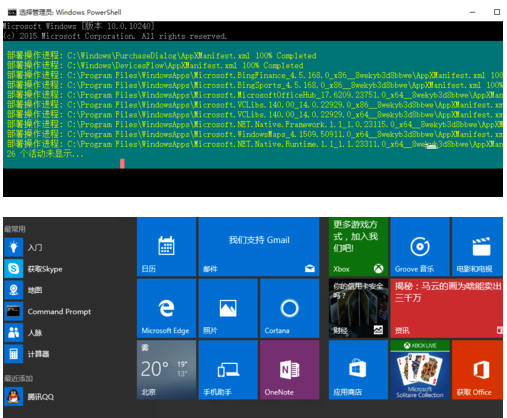
Task: Launch the 腾讯QQ penguin icon
Action: [14, 396]
